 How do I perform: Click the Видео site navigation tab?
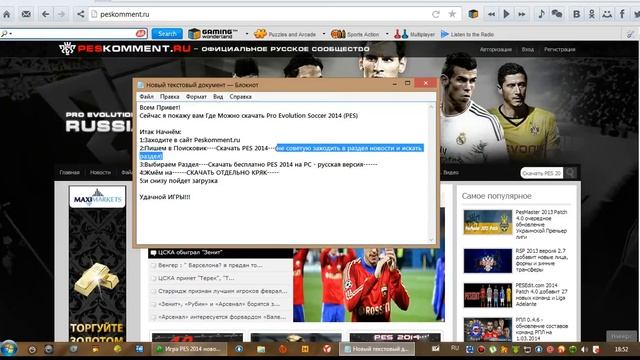coord(451,173)
